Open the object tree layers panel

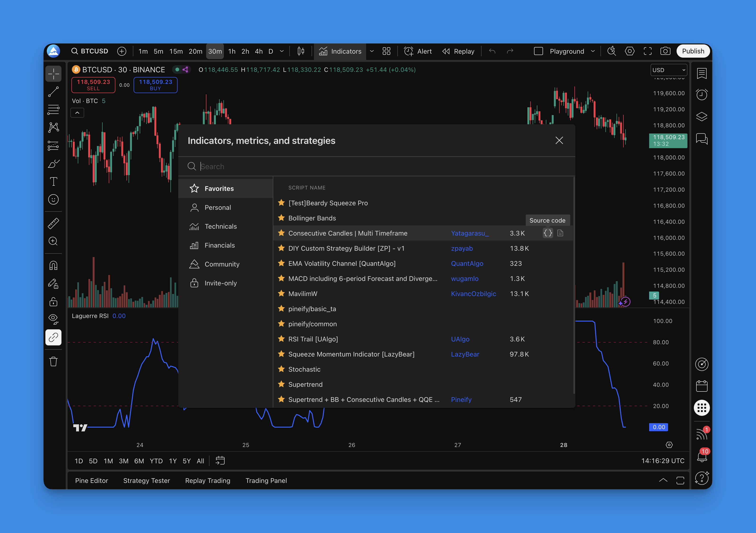(702, 116)
